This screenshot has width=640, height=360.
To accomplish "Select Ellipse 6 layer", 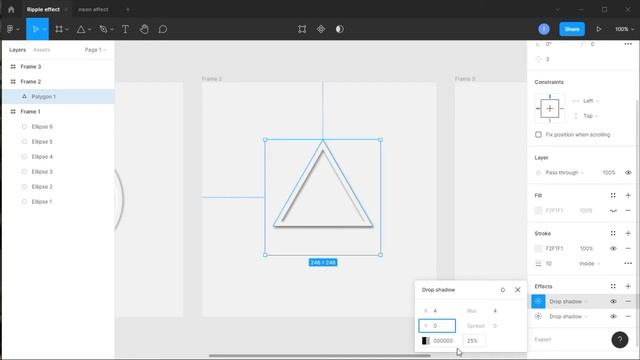I will point(58,127).
